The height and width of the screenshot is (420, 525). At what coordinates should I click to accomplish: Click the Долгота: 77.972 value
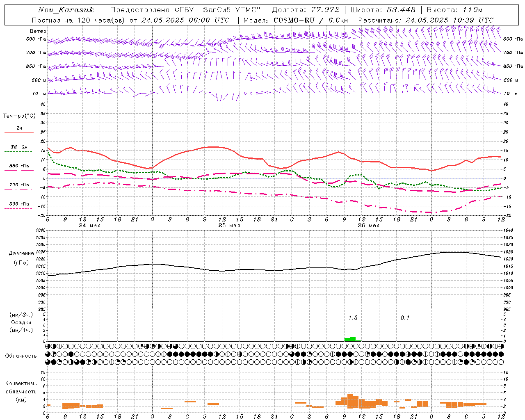point(306,10)
